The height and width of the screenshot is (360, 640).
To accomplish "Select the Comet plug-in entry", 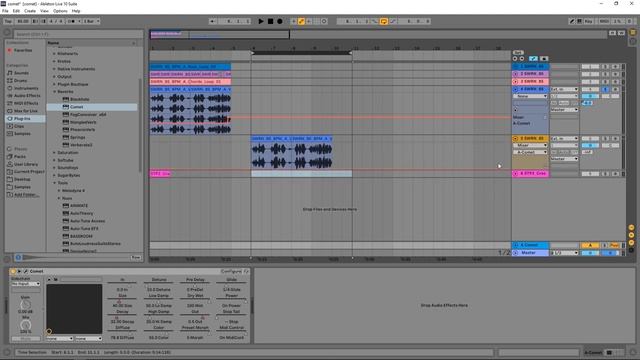I will (x=92, y=107).
